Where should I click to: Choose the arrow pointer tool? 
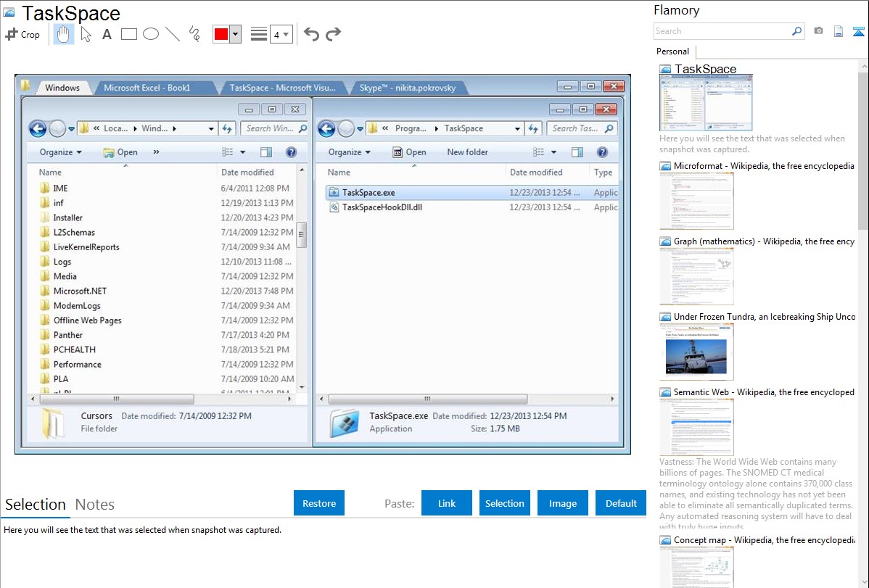(86, 34)
